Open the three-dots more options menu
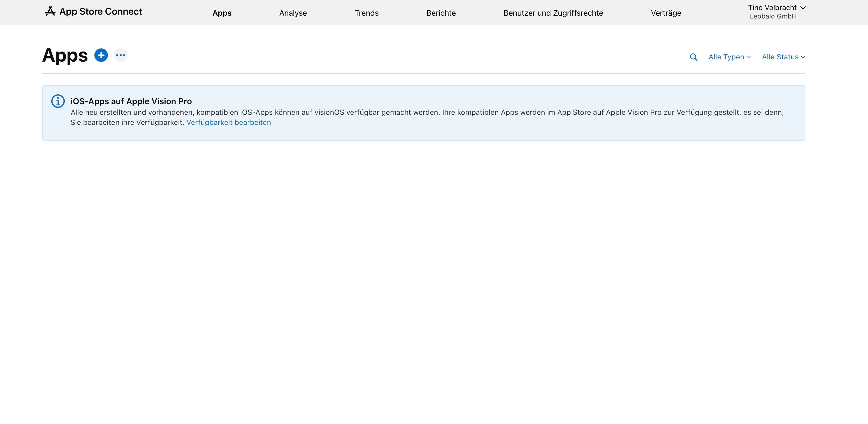The image size is (868, 424). [x=121, y=55]
